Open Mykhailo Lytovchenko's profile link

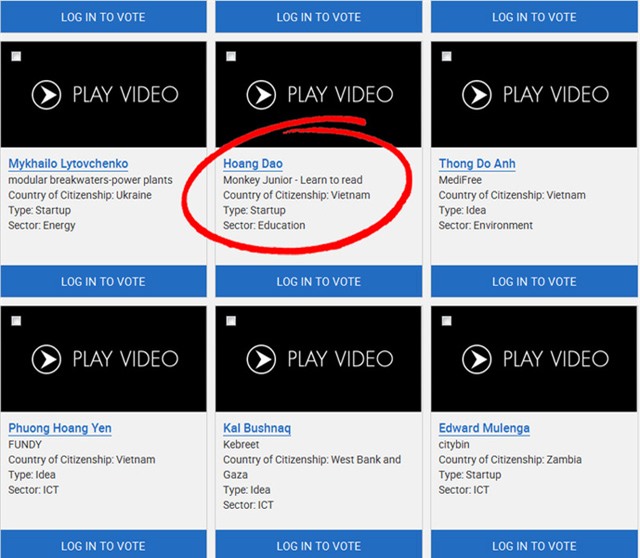click(68, 164)
